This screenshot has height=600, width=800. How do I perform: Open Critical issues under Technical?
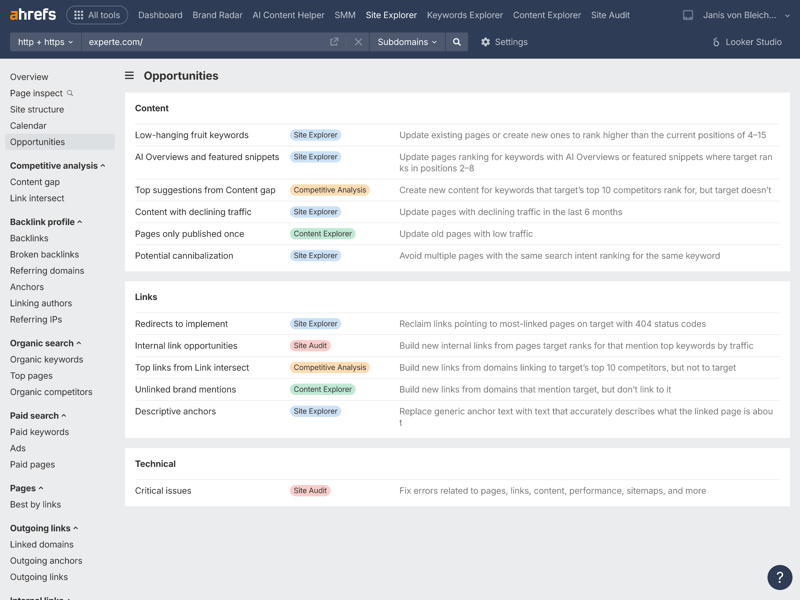point(163,491)
